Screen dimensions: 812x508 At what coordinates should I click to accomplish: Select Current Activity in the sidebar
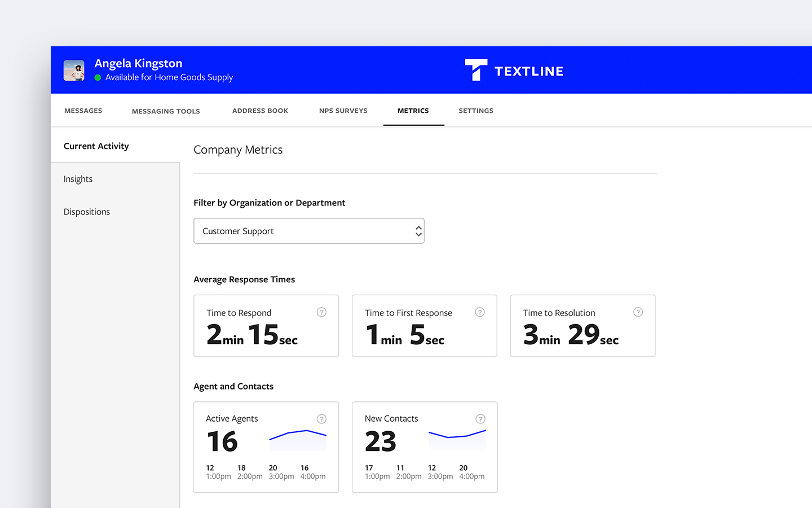point(96,146)
